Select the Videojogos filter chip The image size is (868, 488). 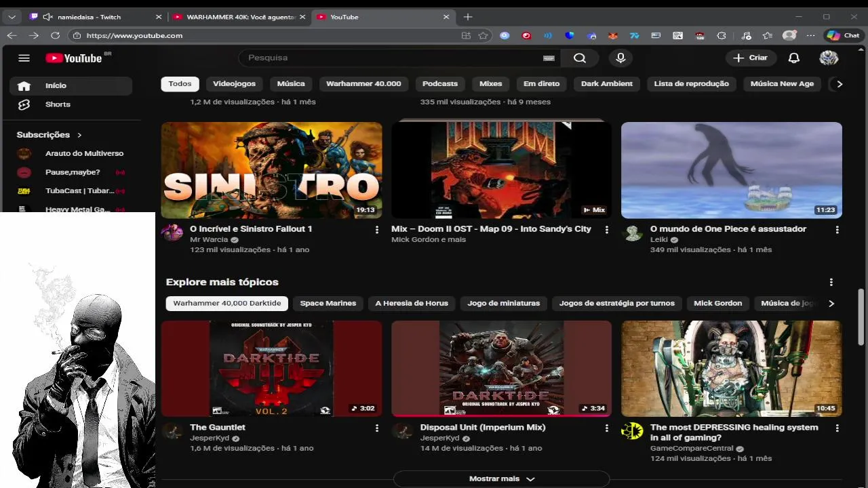(234, 83)
